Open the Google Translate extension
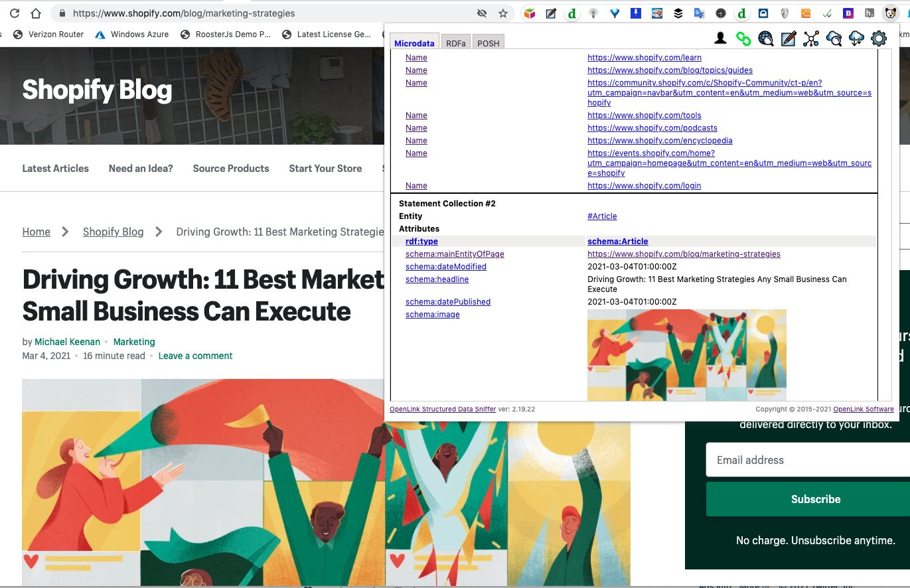 tap(700, 13)
